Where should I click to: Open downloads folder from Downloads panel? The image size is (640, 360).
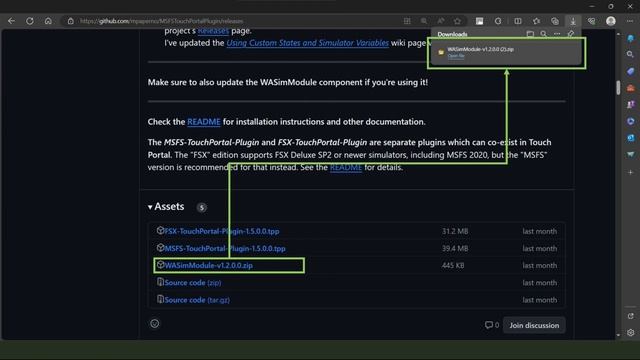click(x=530, y=34)
